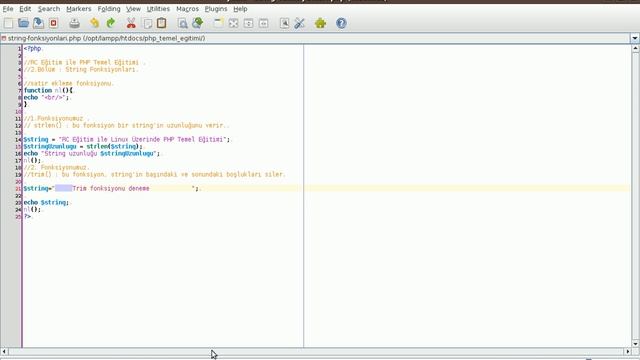640x360 pixels.
Task: Click the Unsplit view icon
Action: pyautogui.click(x=233, y=23)
